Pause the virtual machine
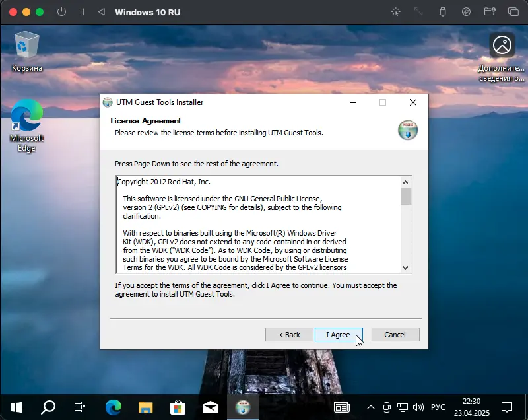528x420 pixels. [82, 12]
